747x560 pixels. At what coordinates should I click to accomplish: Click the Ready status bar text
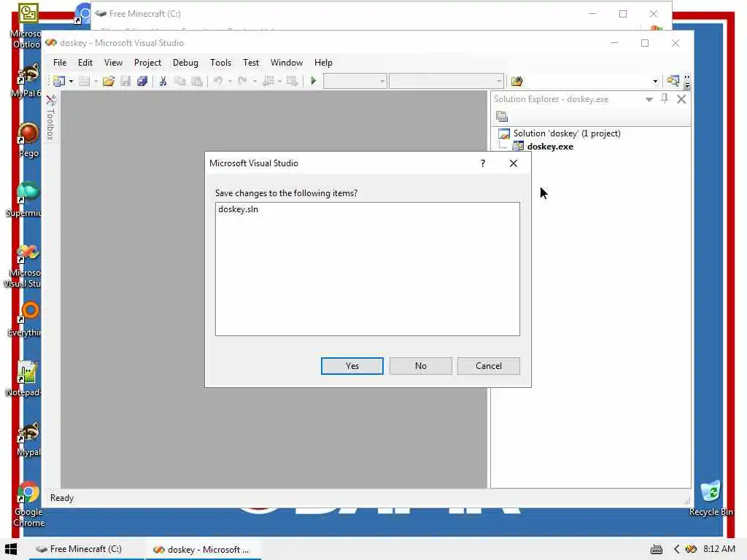(x=62, y=497)
